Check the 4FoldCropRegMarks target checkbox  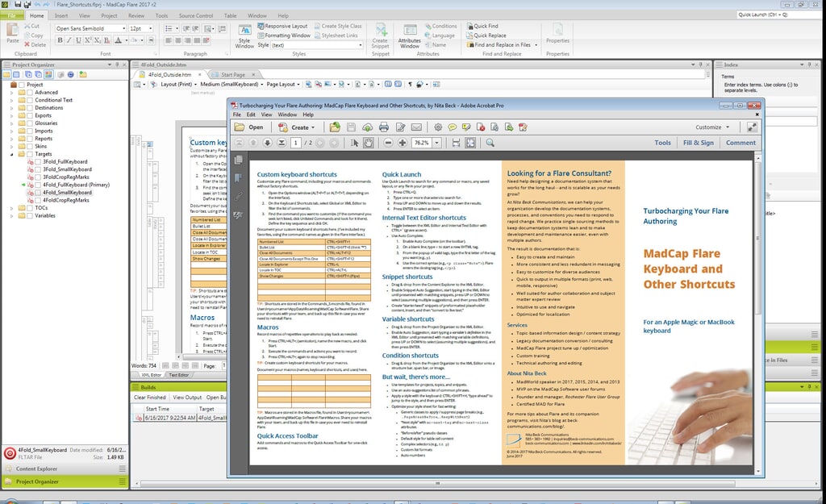click(38, 200)
